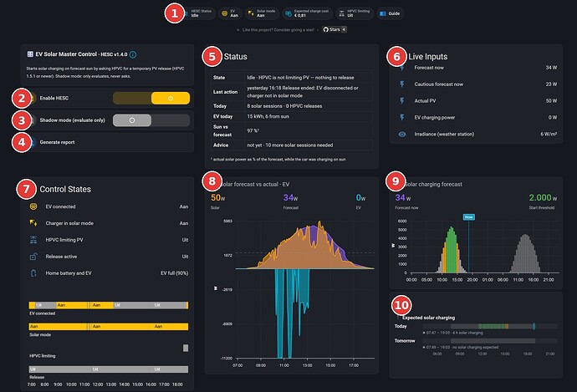Screen dimensions: 577x392
Task: Click the '6 W/m²' Irradiance value
Action: tap(549, 135)
